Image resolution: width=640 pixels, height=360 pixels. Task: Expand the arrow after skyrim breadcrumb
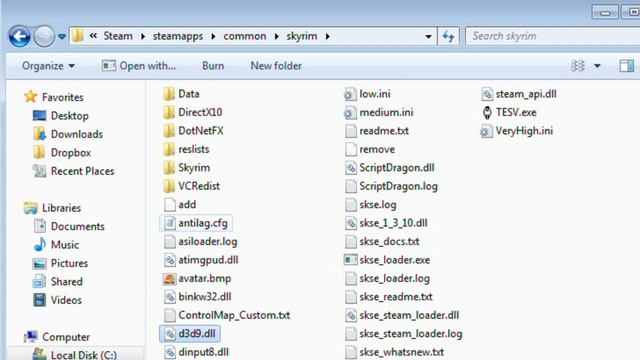[x=327, y=36]
